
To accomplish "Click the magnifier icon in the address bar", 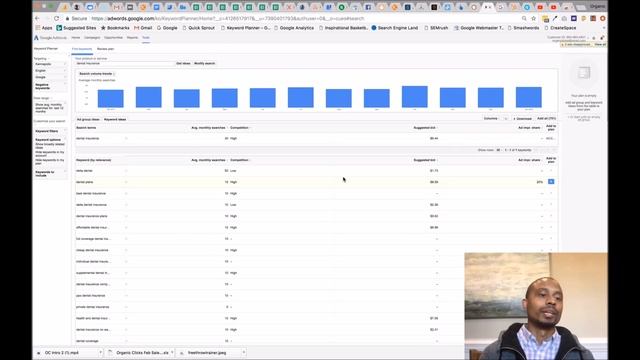I will tap(524, 18).
